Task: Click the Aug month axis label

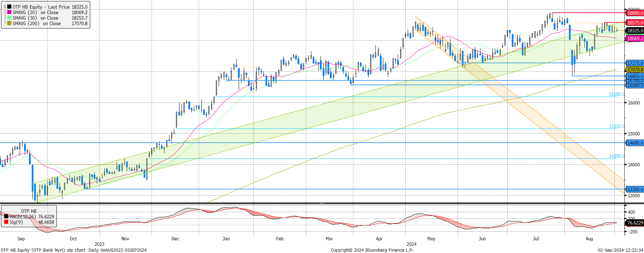Action: click(x=589, y=239)
